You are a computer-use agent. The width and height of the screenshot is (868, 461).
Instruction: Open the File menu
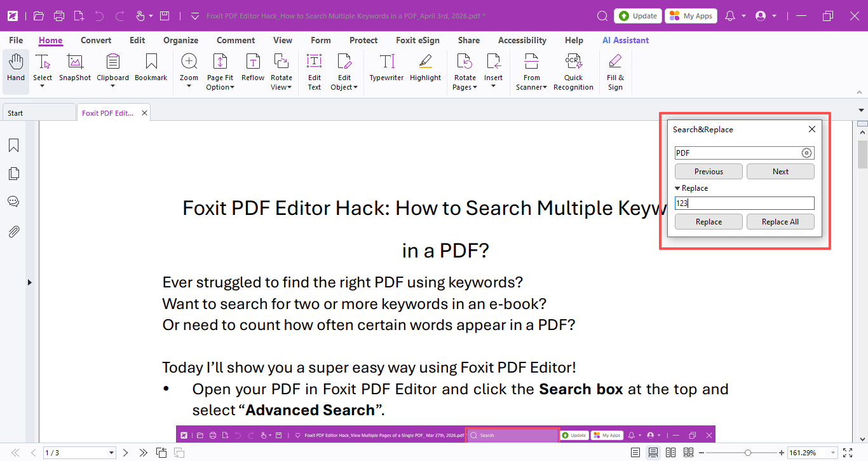click(x=16, y=40)
